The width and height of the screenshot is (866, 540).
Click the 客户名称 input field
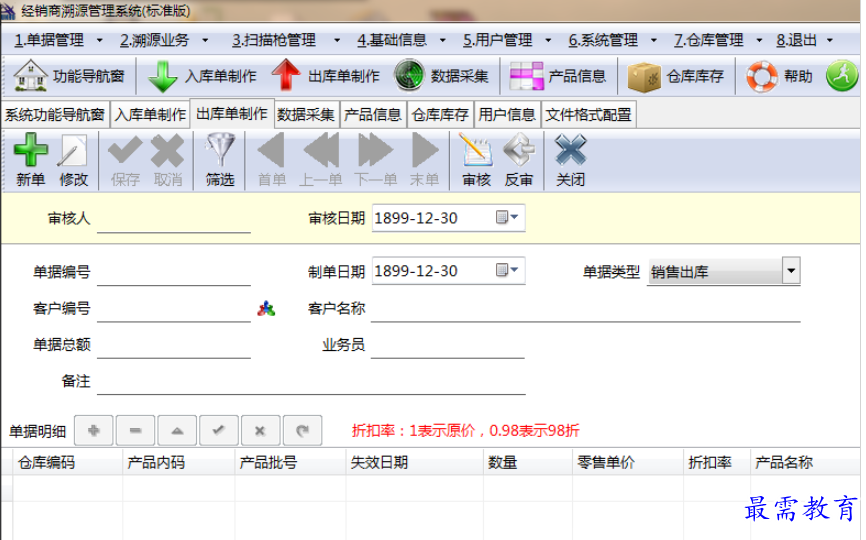(x=585, y=309)
